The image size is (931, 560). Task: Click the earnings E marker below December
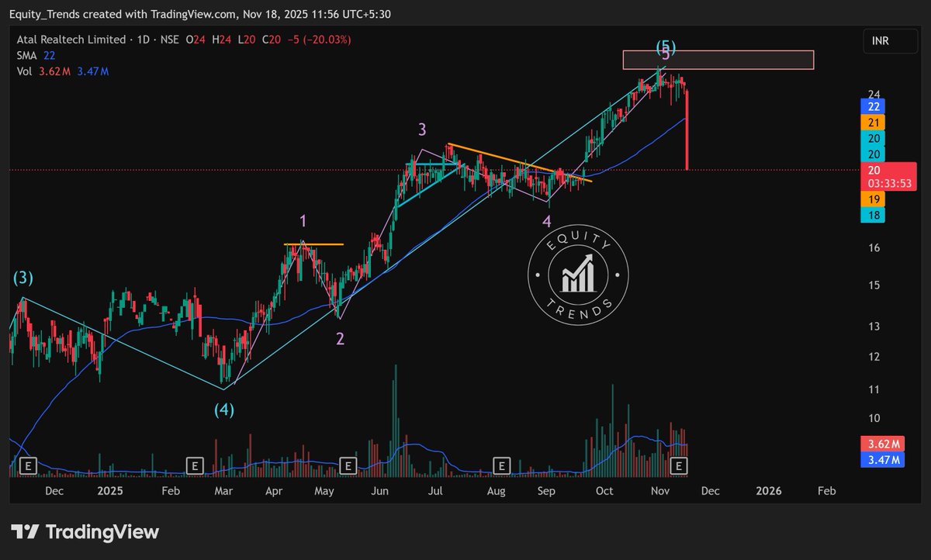[x=28, y=465]
